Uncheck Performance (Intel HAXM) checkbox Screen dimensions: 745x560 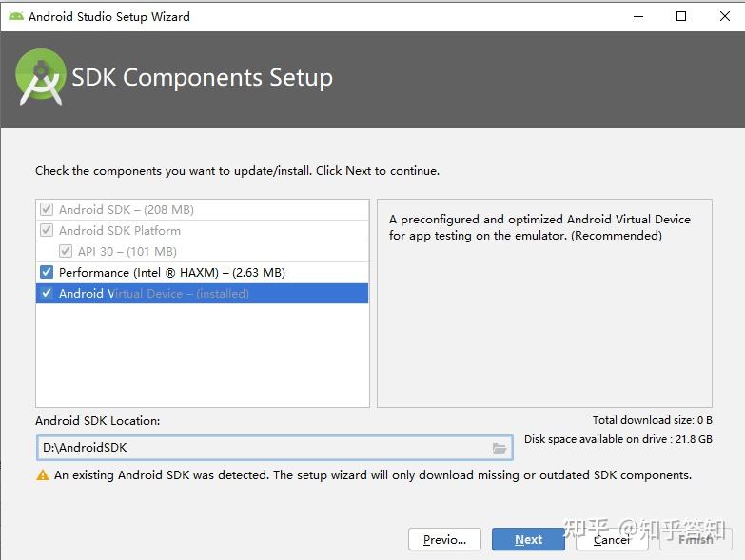47,273
